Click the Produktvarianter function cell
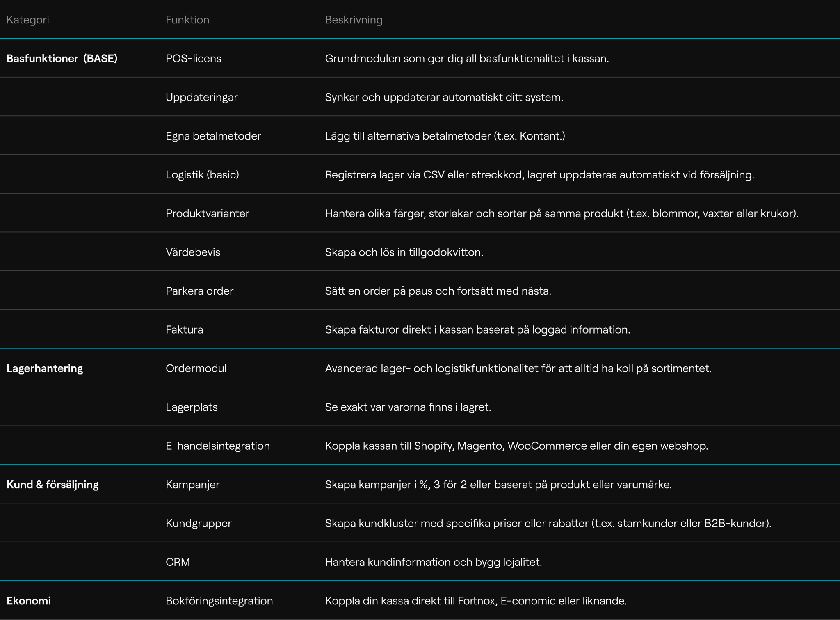 point(207,213)
